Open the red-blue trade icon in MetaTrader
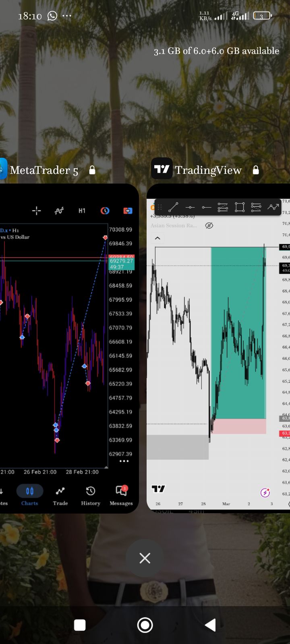The width and height of the screenshot is (290, 644). tap(128, 211)
